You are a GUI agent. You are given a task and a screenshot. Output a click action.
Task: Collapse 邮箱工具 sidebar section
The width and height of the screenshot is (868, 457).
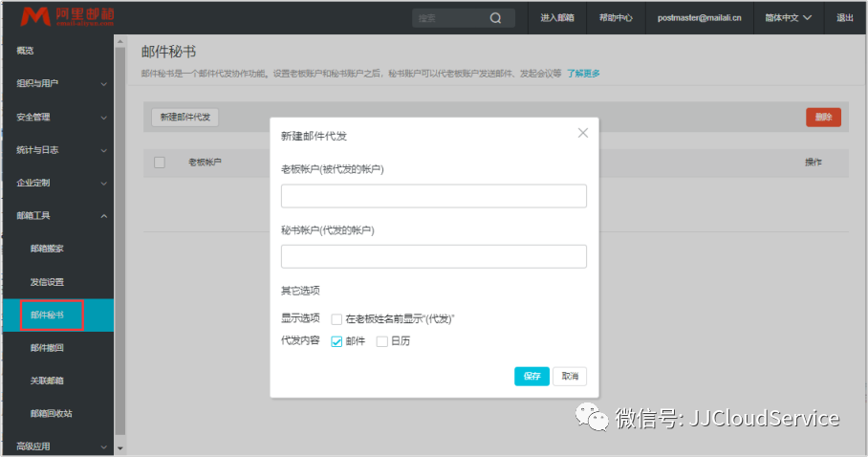point(58,215)
